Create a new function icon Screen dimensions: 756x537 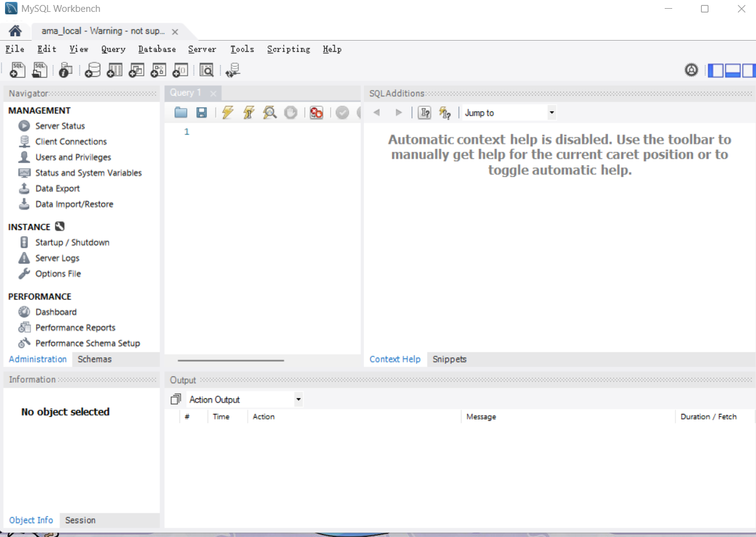[x=180, y=71]
